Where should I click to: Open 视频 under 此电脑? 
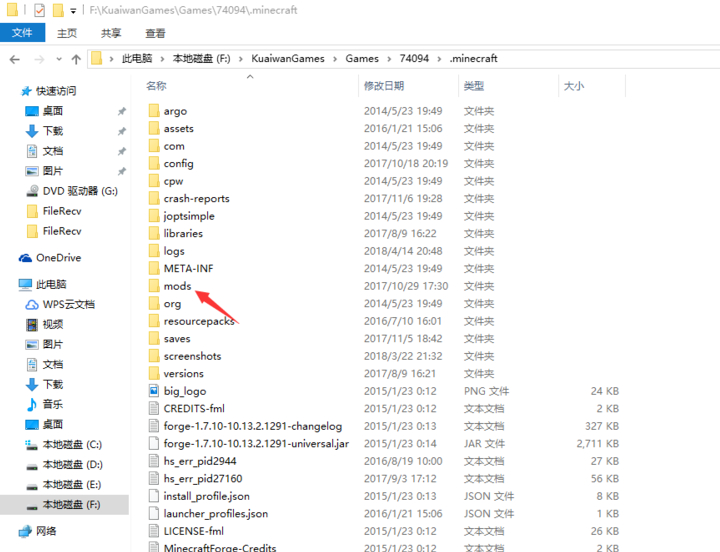pos(53,325)
